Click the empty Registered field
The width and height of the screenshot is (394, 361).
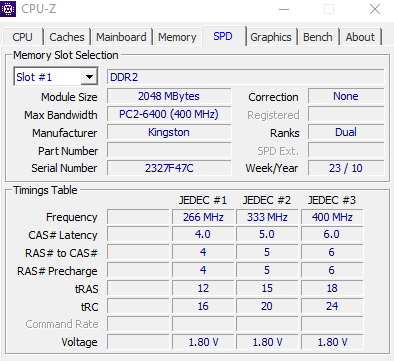pyautogui.click(x=346, y=114)
